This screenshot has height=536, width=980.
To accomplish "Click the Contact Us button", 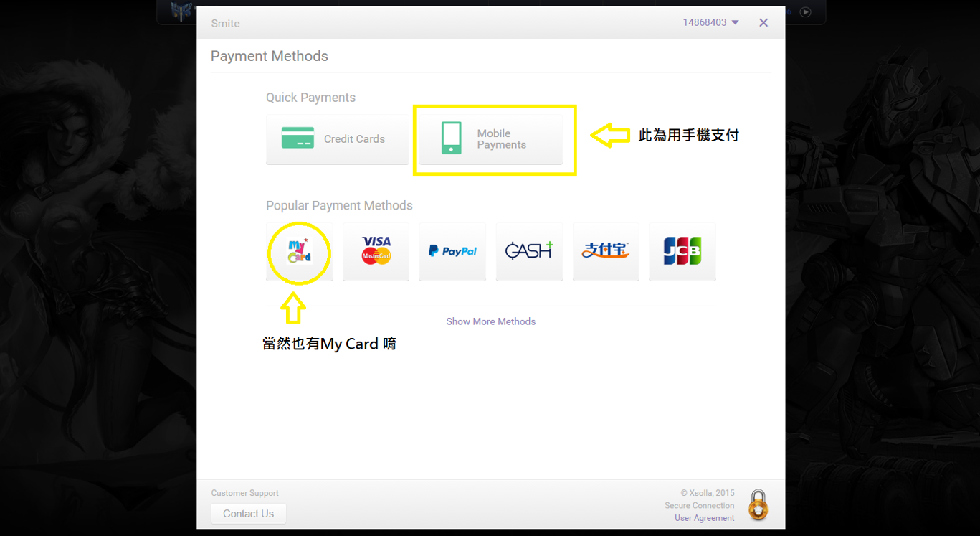I will 248,514.
